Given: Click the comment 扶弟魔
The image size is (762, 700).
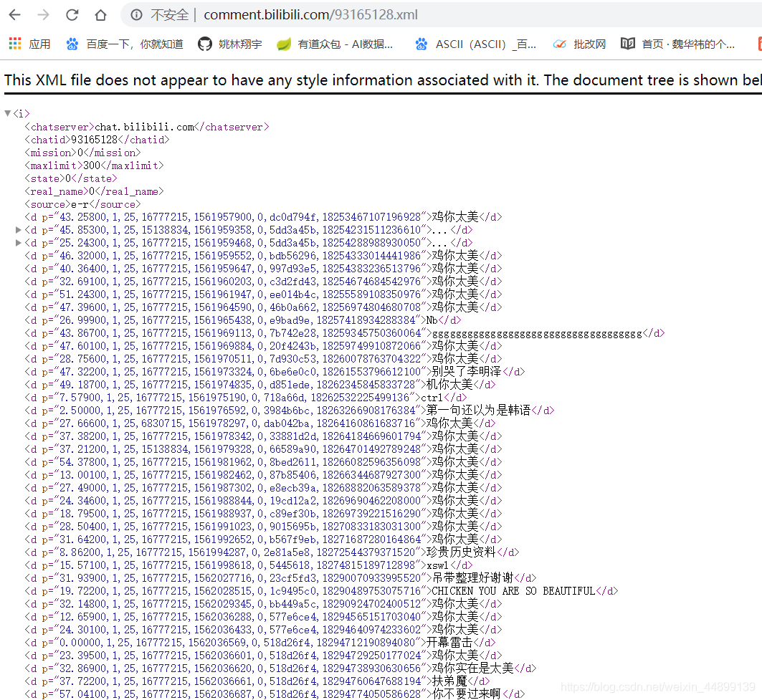Looking at the screenshot, I should (x=449, y=681).
